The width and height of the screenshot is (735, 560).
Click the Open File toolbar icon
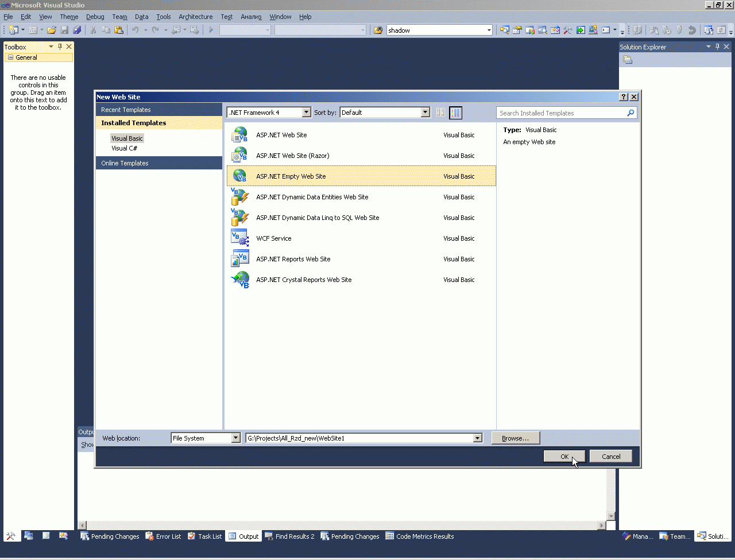(x=52, y=30)
